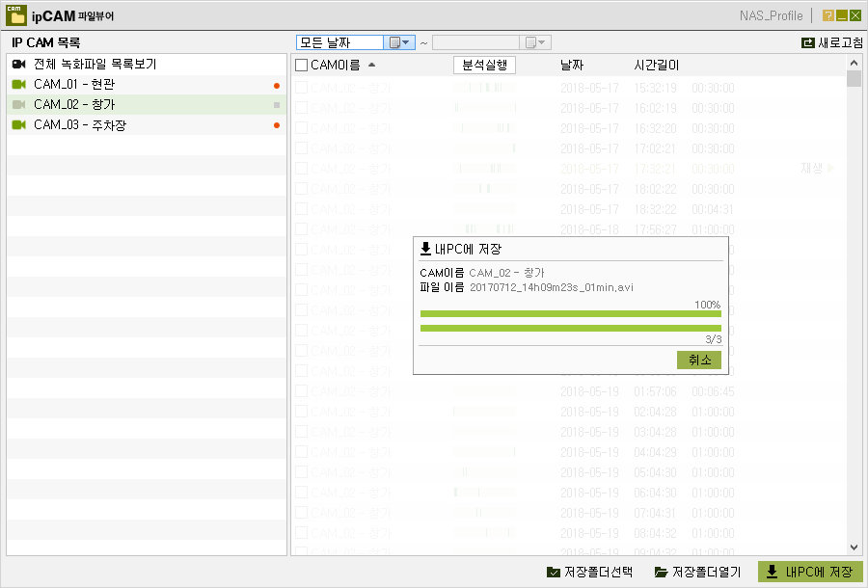
Task: Click the file list scrollbar thumb
Action: pos(854,78)
